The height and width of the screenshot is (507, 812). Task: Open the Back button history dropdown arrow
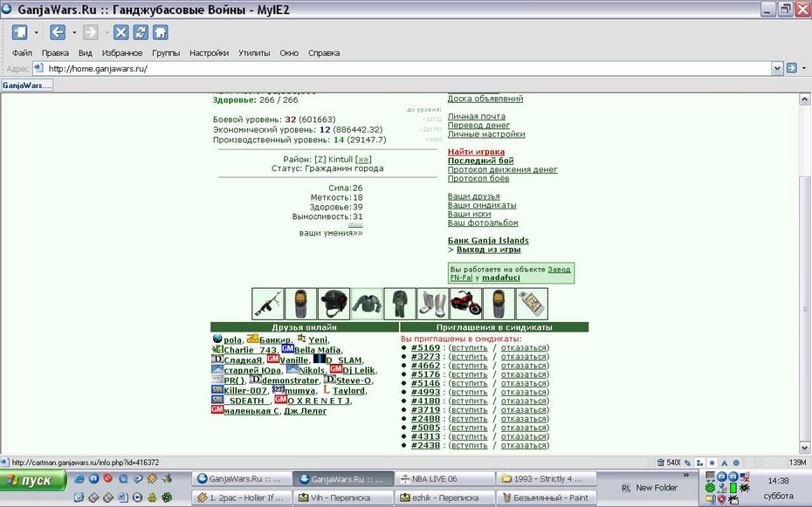tap(74, 32)
